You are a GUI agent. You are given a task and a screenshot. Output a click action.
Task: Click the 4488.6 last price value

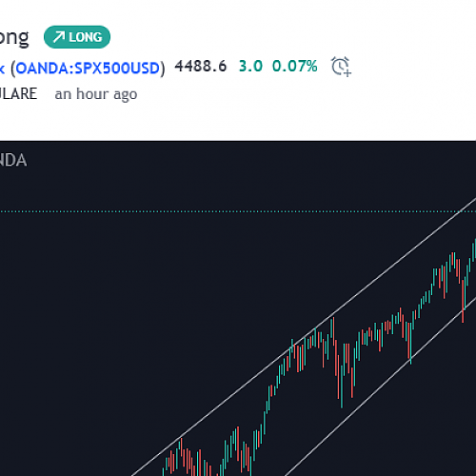(201, 67)
